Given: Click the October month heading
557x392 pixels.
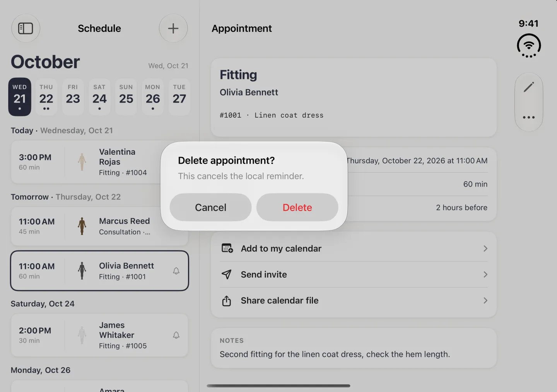Looking at the screenshot, I should pyautogui.click(x=45, y=62).
